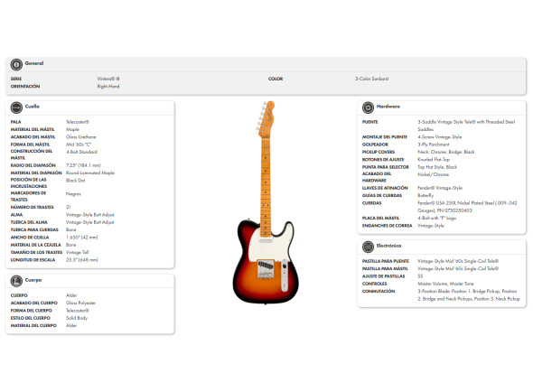Click the LLAVES DE AFINACIÓN label
Image resolution: width=533 pixels, height=392 pixels.
pos(385,188)
